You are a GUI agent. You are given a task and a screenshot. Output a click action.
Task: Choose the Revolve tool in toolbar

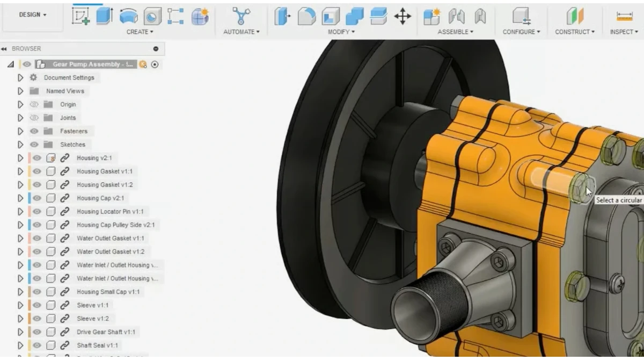click(x=128, y=17)
